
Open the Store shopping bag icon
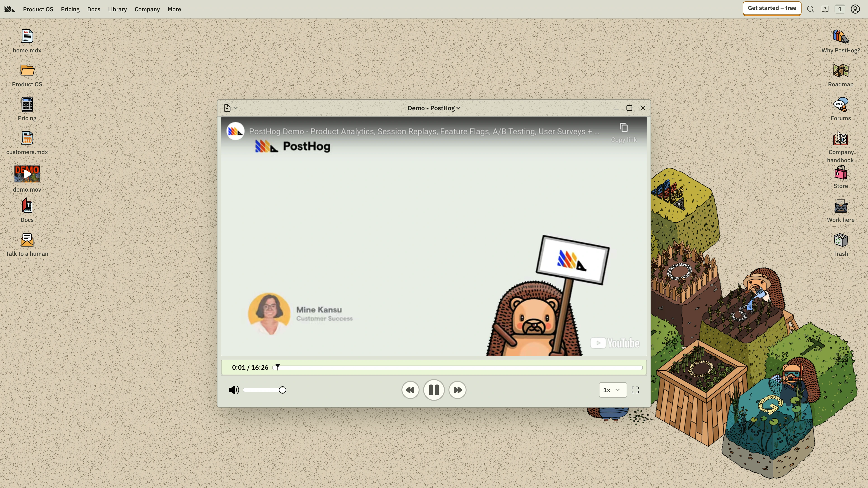pyautogui.click(x=841, y=173)
